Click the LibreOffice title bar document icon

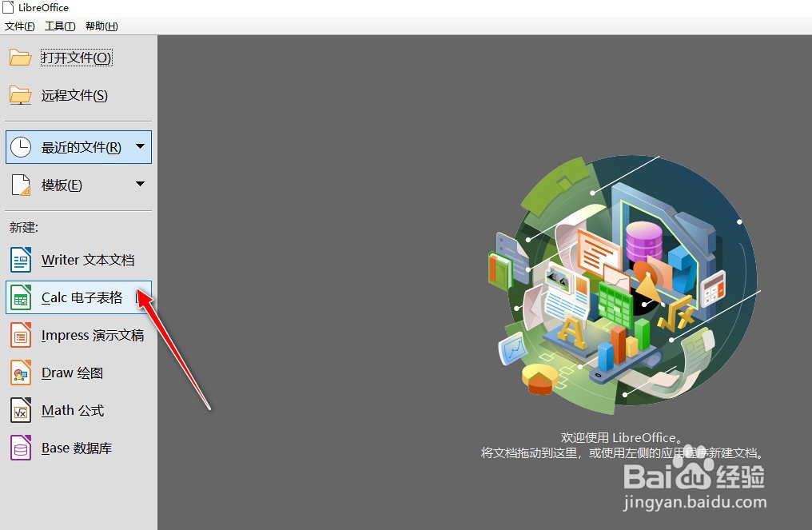click(8, 7)
